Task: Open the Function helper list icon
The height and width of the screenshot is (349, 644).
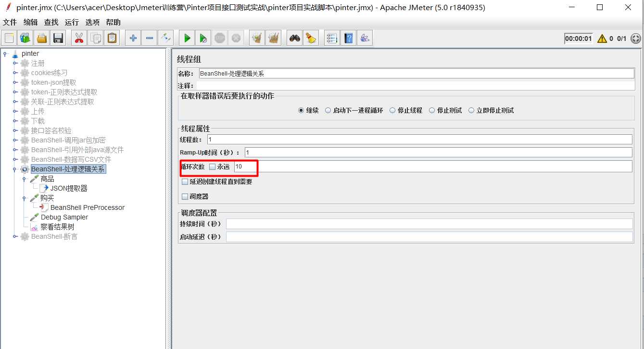Action: 331,38
